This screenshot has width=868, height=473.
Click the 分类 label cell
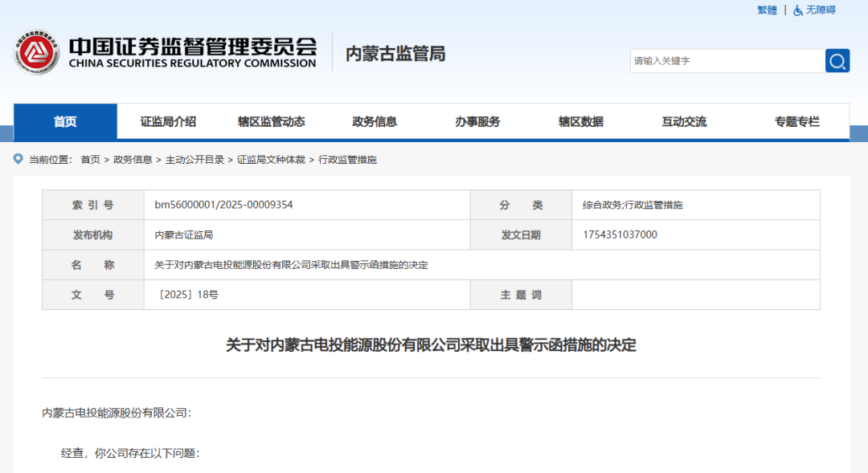tap(521, 206)
